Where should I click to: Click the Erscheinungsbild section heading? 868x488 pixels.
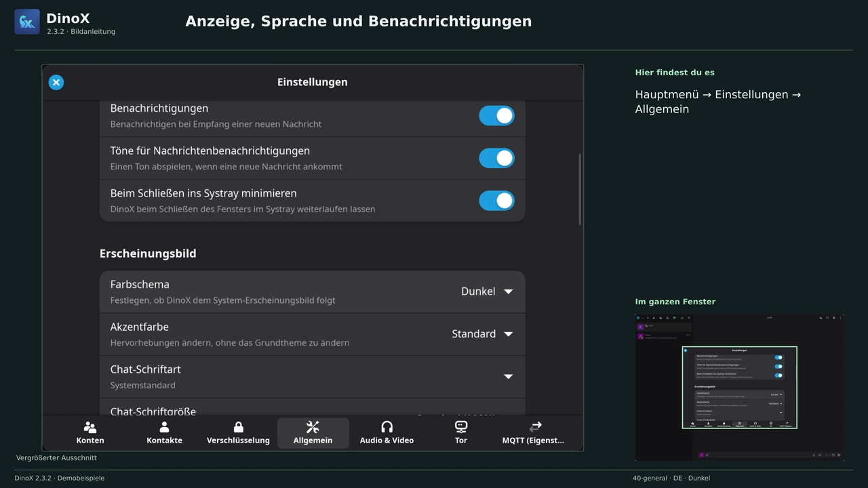point(148,253)
